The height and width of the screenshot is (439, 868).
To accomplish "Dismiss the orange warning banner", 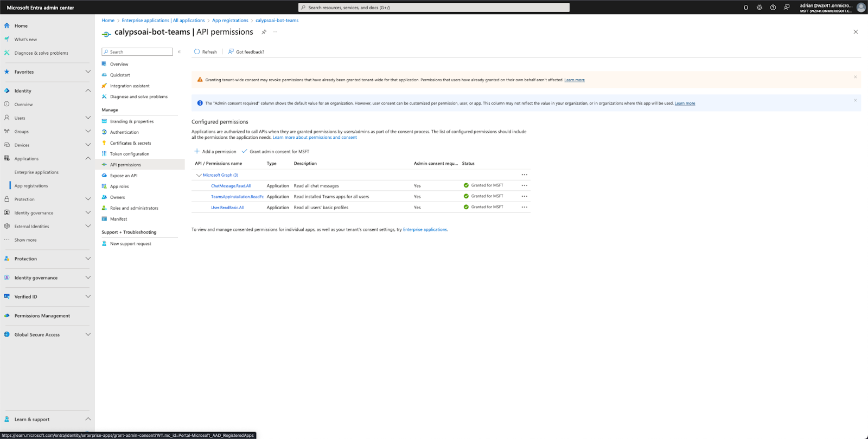I will 855,77.
